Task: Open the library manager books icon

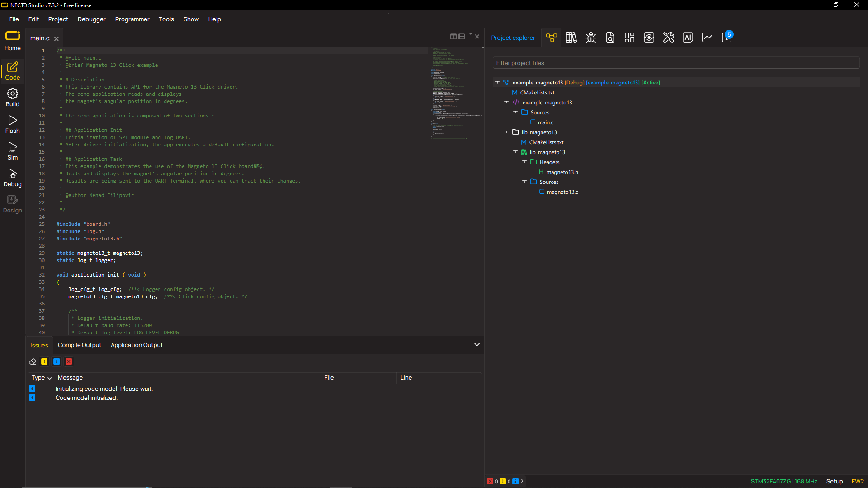Action: pyautogui.click(x=571, y=38)
